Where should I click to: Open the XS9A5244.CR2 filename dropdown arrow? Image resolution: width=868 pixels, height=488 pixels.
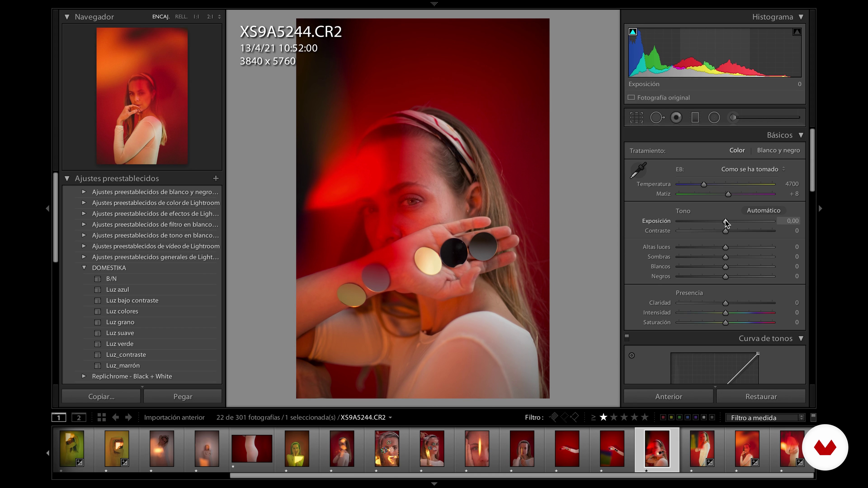[390, 418]
